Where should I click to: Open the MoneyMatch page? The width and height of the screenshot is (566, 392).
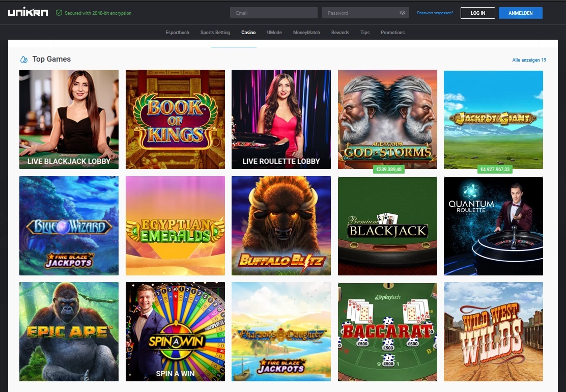[x=306, y=32]
